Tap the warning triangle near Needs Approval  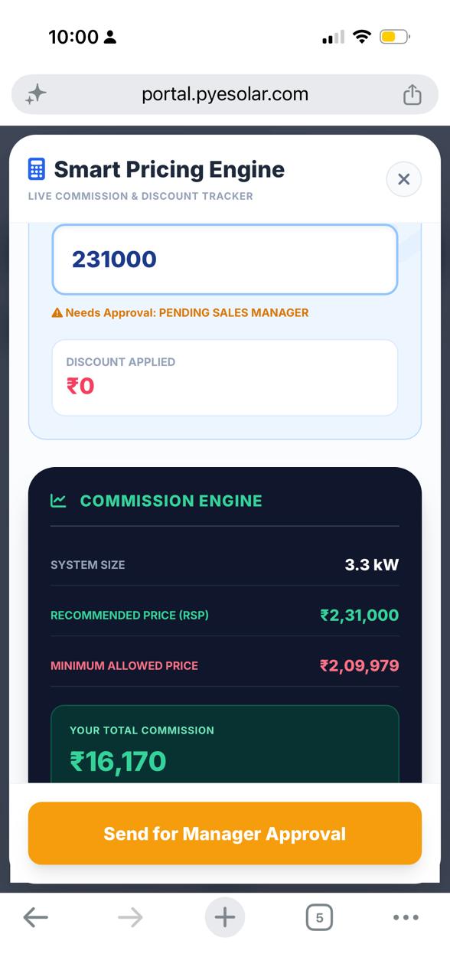(57, 312)
